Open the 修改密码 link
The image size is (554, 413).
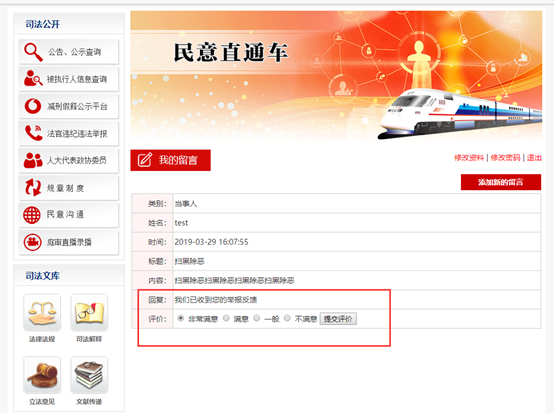pyautogui.click(x=505, y=158)
